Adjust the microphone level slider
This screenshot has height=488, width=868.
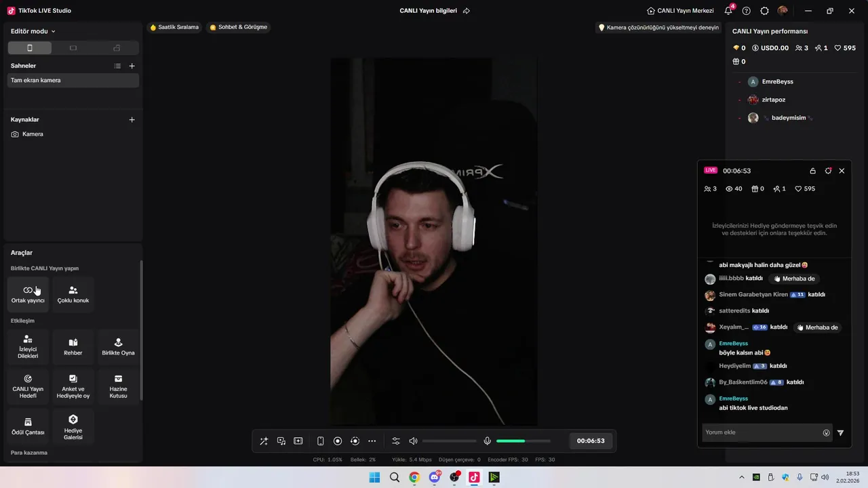point(523,441)
